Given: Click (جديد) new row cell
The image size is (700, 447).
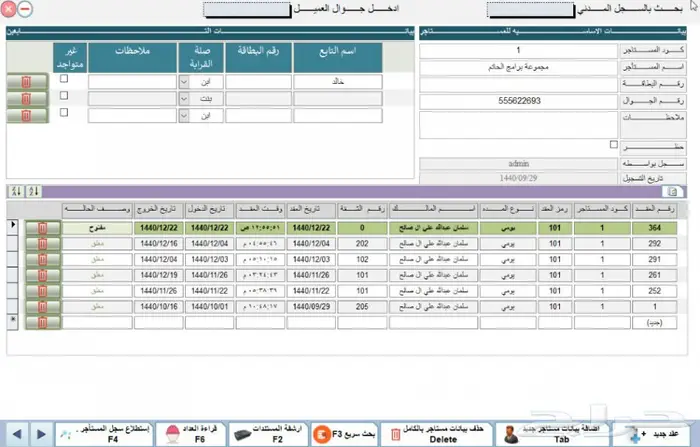Looking at the screenshot, I should click(x=654, y=323).
